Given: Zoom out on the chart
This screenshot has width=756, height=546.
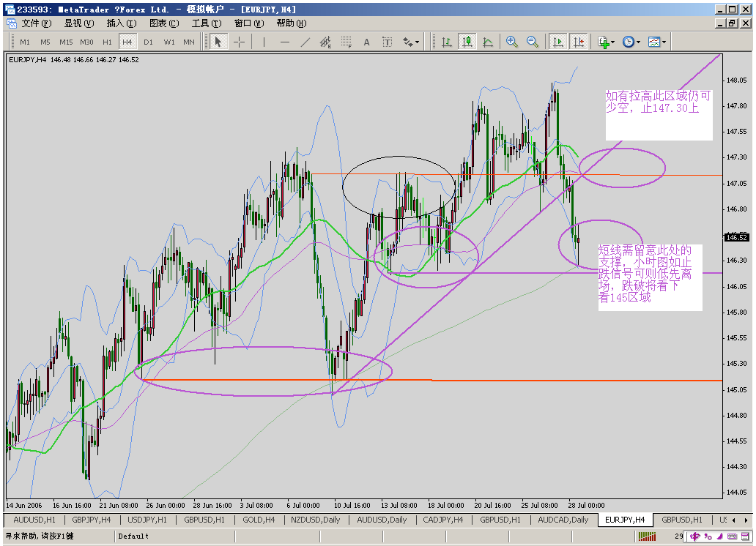Looking at the screenshot, I should tap(533, 42).
